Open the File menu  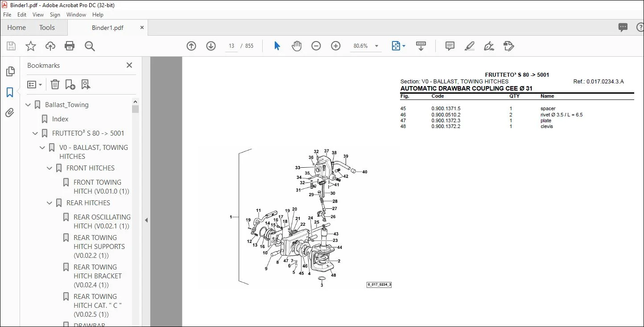(7, 15)
